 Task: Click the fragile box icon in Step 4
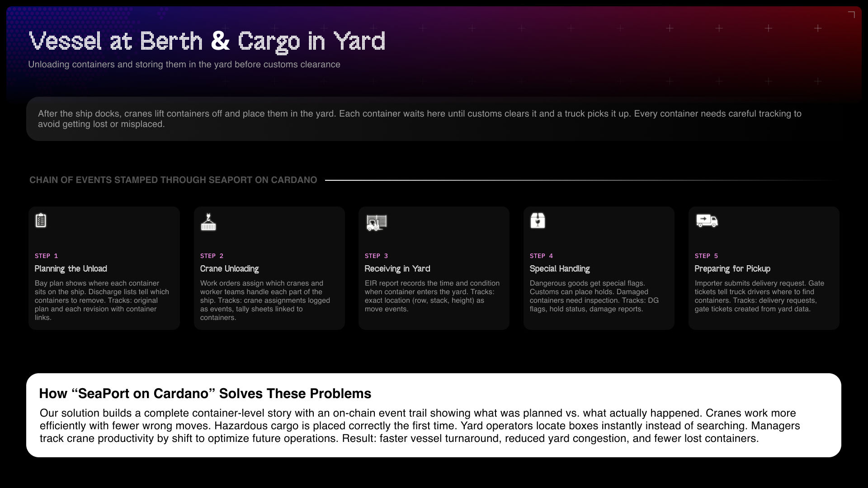point(538,221)
